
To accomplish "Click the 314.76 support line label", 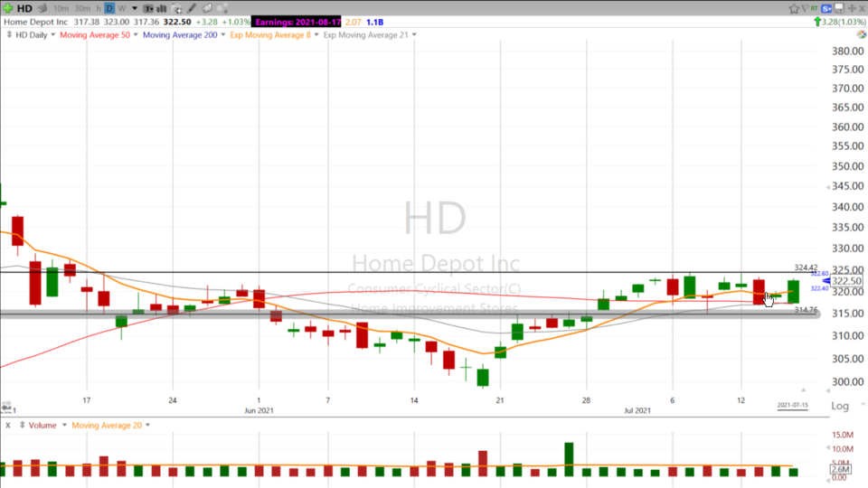I will point(806,310).
